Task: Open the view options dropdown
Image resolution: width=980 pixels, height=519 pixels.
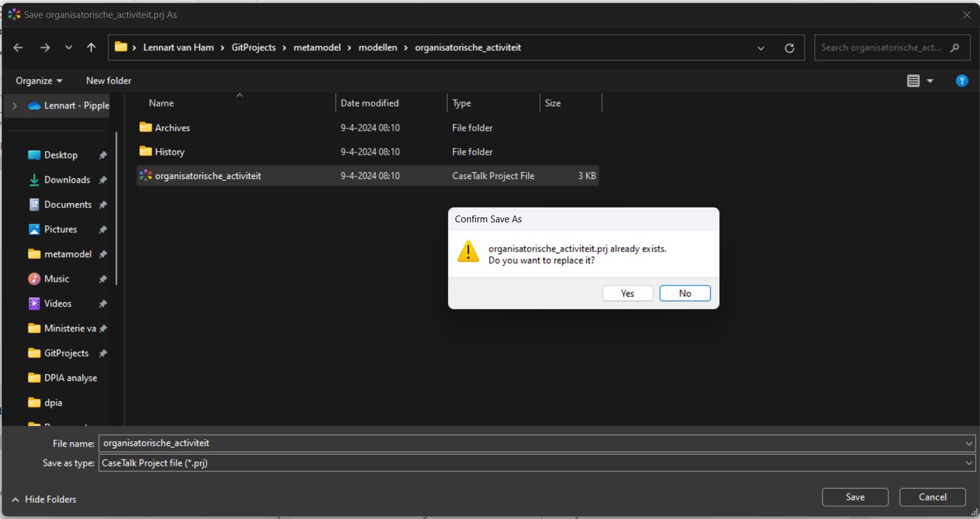Action: (x=930, y=81)
